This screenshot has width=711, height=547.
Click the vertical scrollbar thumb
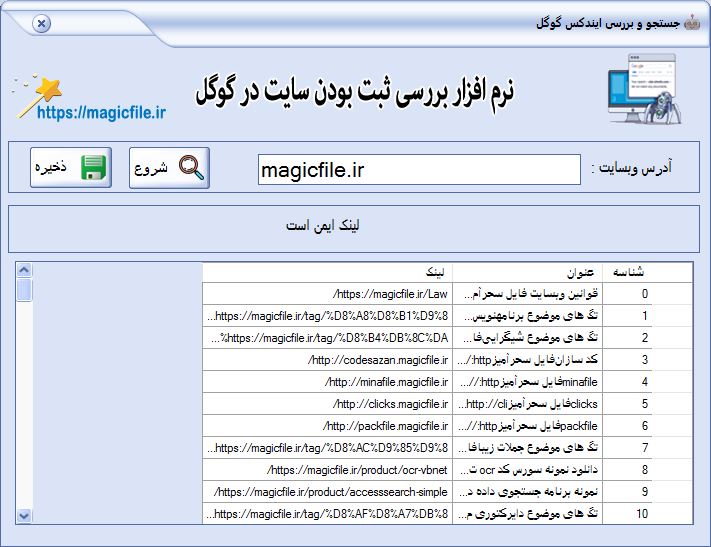pos(24,290)
